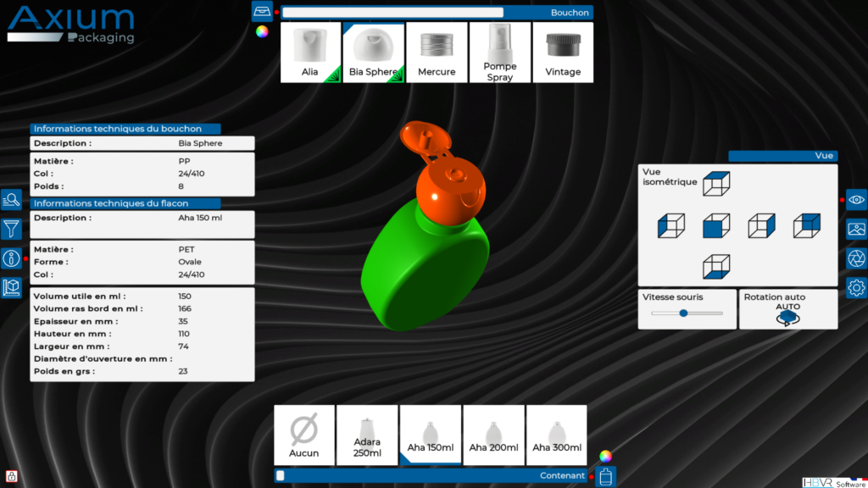
Task: Click the Bouchon header scrollbar
Action: click(x=393, y=12)
